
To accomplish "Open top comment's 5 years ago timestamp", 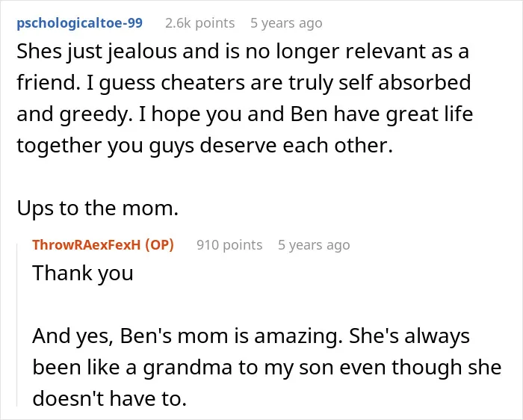I will pyautogui.click(x=286, y=23).
